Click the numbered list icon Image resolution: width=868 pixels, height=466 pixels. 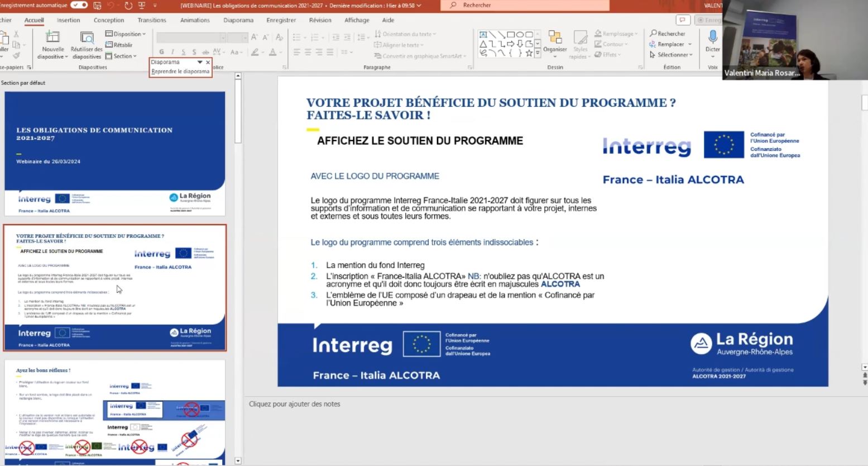point(315,37)
